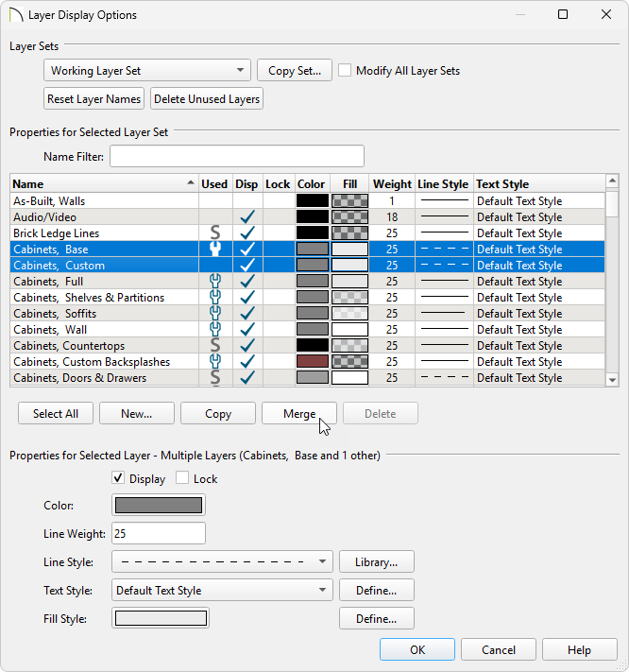This screenshot has width=629, height=672.
Task: Click the Cancel button
Action: (499, 649)
